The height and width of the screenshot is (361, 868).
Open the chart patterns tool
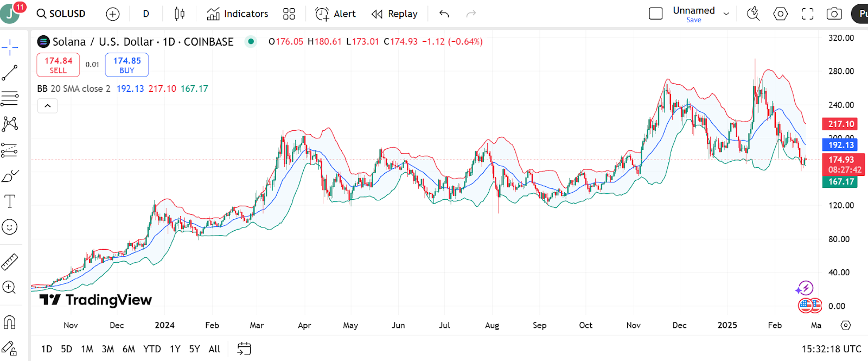(10, 124)
